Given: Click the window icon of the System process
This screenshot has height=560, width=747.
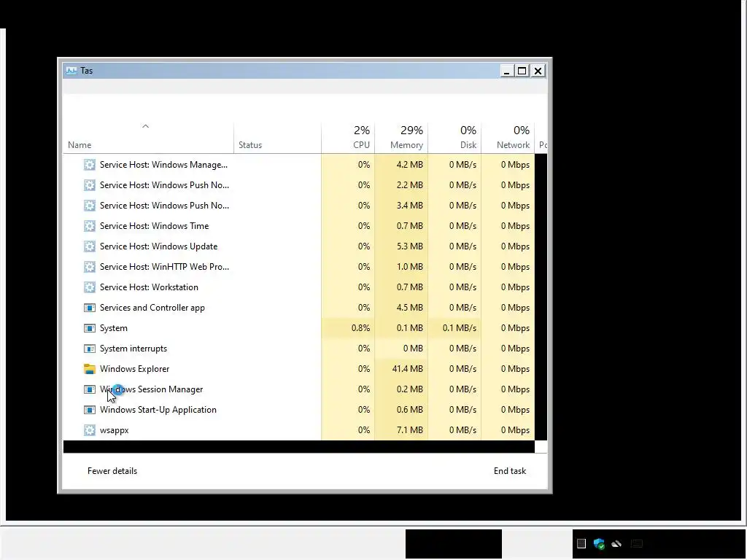Looking at the screenshot, I should pyautogui.click(x=90, y=329).
